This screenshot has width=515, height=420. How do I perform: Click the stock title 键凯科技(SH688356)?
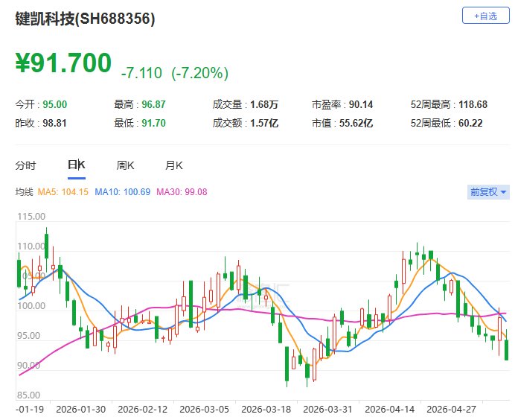coord(85,19)
